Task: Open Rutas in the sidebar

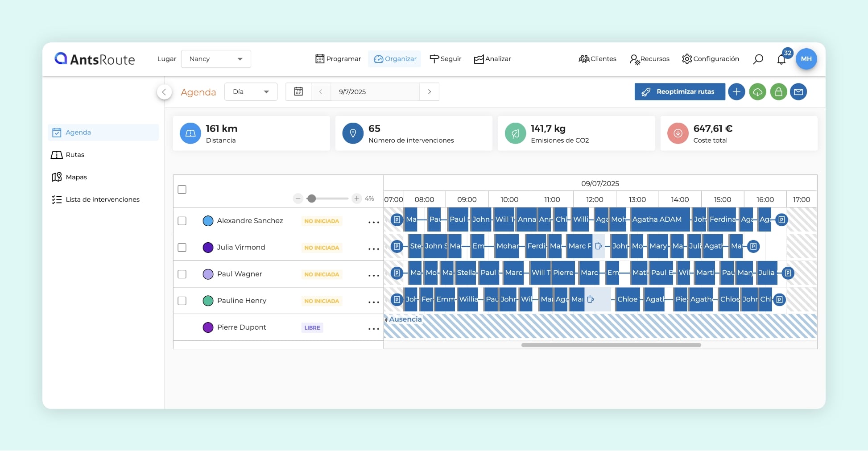Action: [x=75, y=155]
